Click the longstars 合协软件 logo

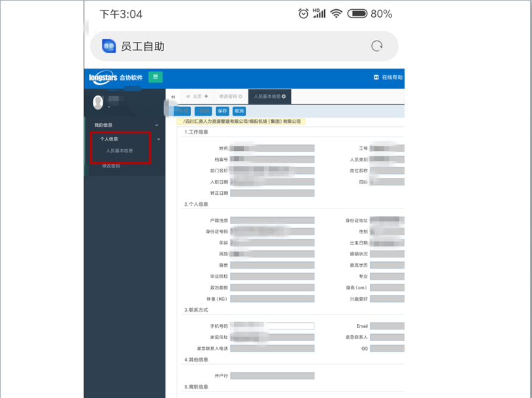116,78
